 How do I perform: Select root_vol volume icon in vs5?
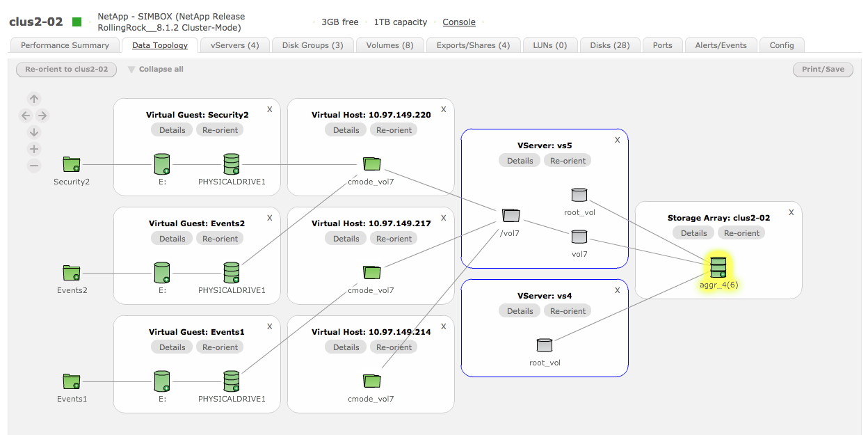579,196
